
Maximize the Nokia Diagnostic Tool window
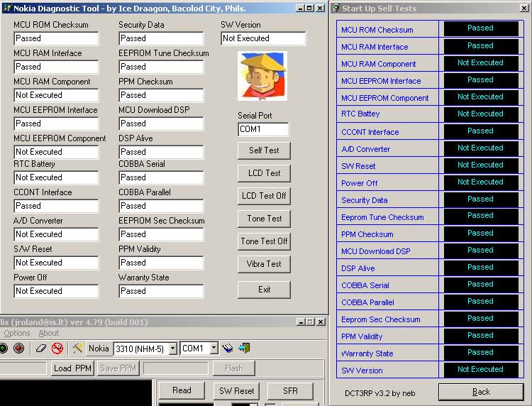coord(309,8)
